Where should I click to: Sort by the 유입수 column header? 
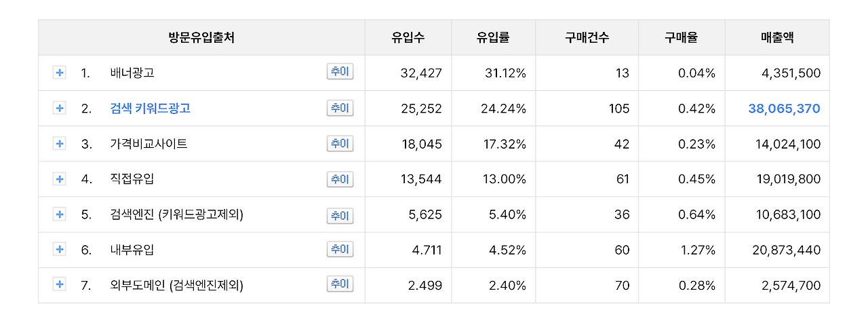(x=408, y=38)
